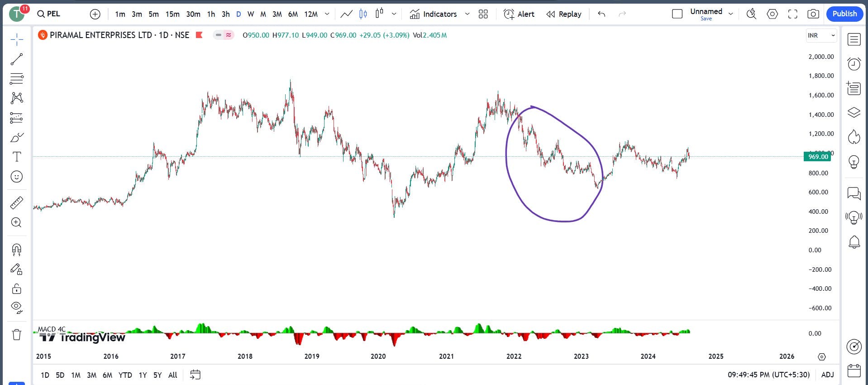Toggle the layout checkbox beside Unnamed
The height and width of the screenshot is (385, 868).
677,14
